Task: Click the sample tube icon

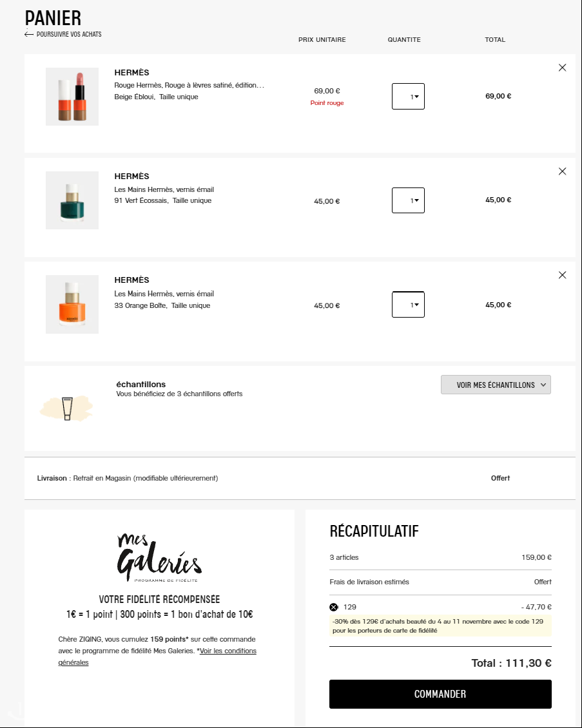Action: click(x=67, y=408)
